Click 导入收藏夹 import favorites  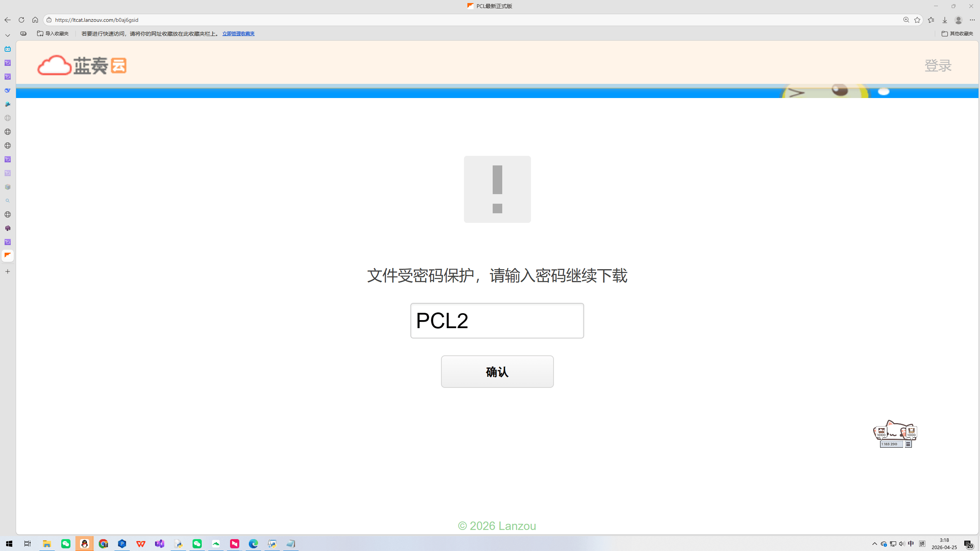53,34
